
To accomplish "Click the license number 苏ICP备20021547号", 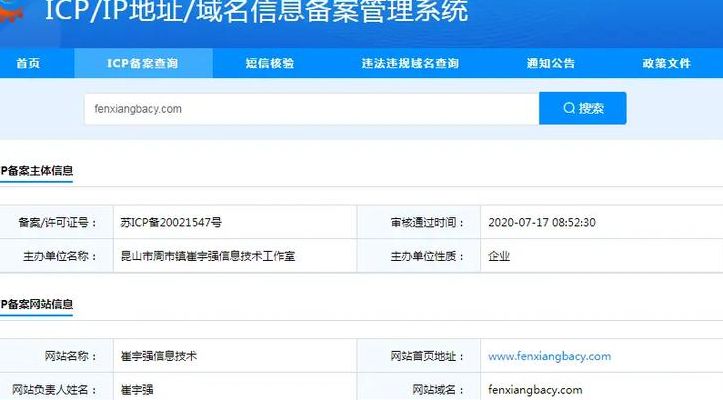I will 171,222.
